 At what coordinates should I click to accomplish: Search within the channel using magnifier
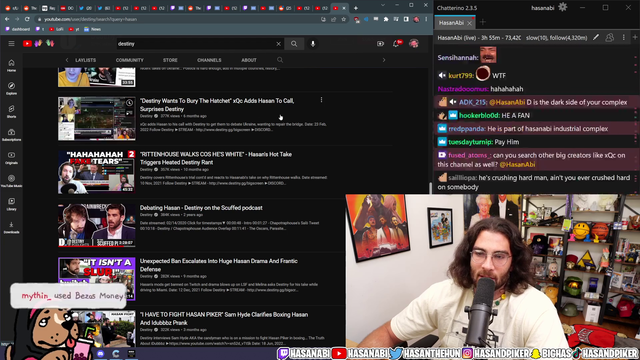(x=280, y=60)
